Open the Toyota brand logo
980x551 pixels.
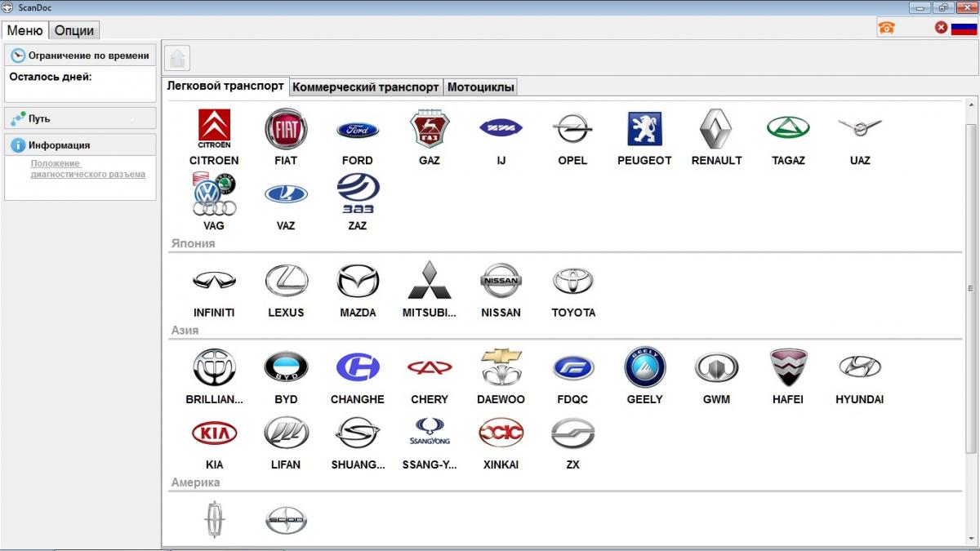(572, 281)
